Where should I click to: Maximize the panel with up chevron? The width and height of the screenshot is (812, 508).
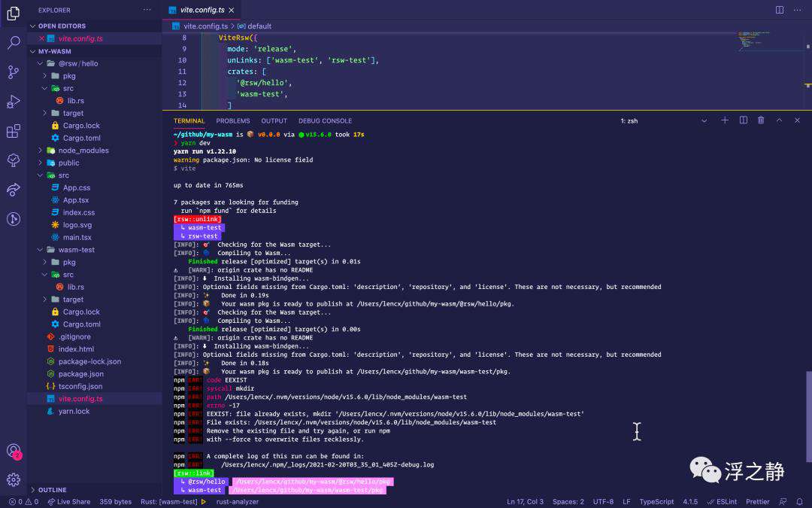pyautogui.click(x=779, y=120)
